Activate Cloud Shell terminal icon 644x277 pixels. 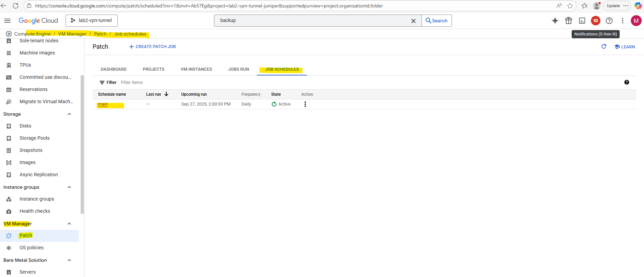coord(582,21)
